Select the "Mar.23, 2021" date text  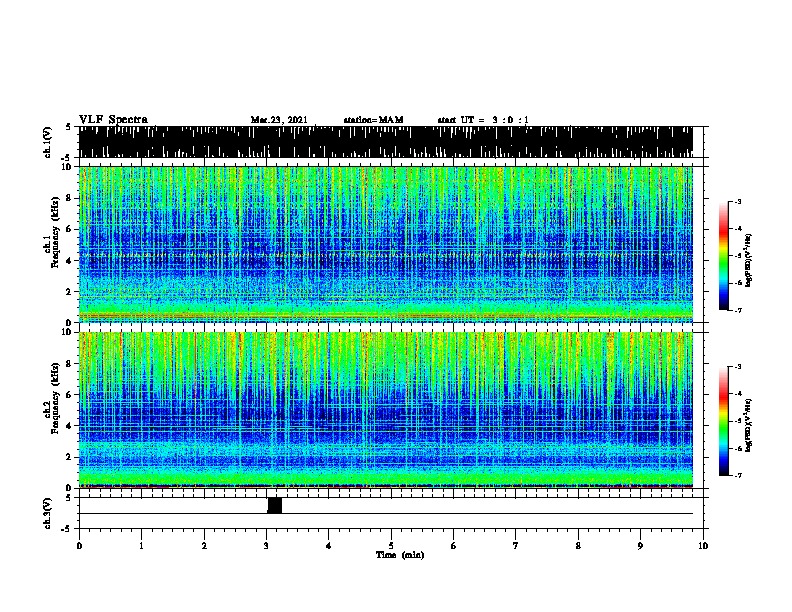point(279,120)
